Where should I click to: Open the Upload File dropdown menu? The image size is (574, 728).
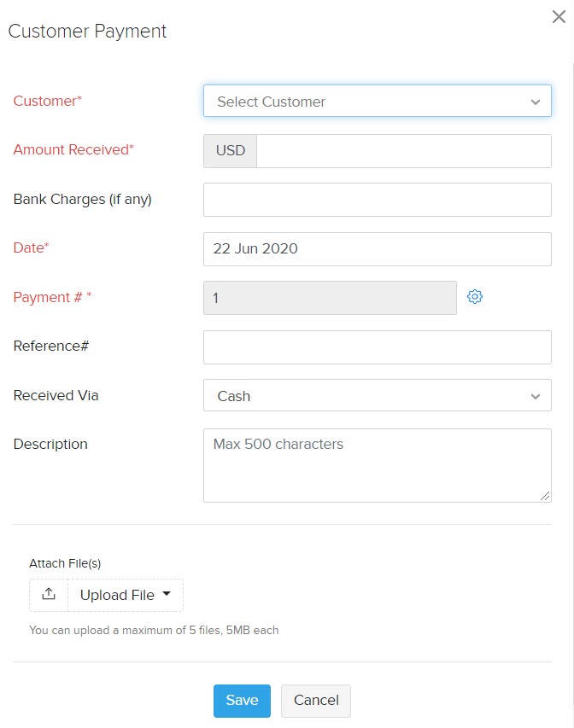[x=126, y=595]
